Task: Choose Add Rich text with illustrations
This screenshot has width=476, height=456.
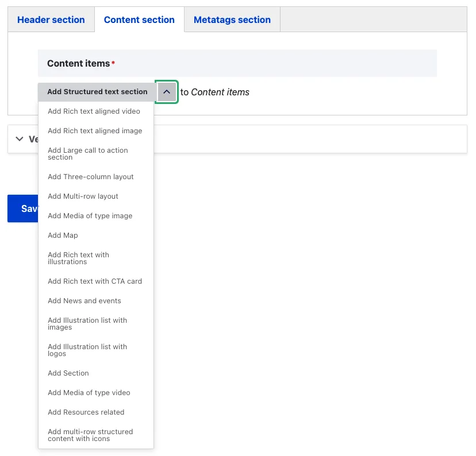Action: 78,258
